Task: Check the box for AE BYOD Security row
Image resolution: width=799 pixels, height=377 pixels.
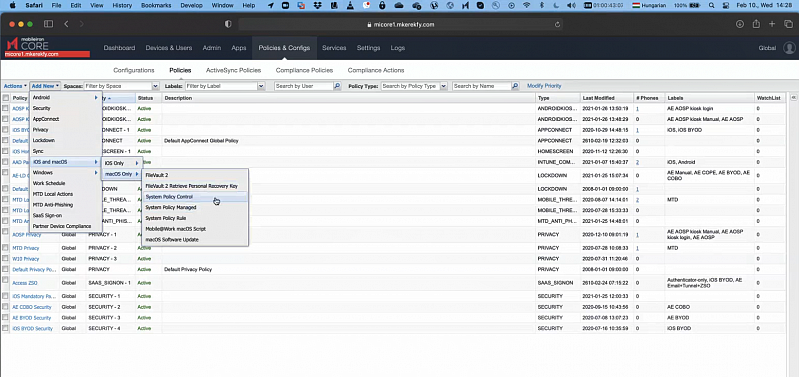Action: point(6,318)
